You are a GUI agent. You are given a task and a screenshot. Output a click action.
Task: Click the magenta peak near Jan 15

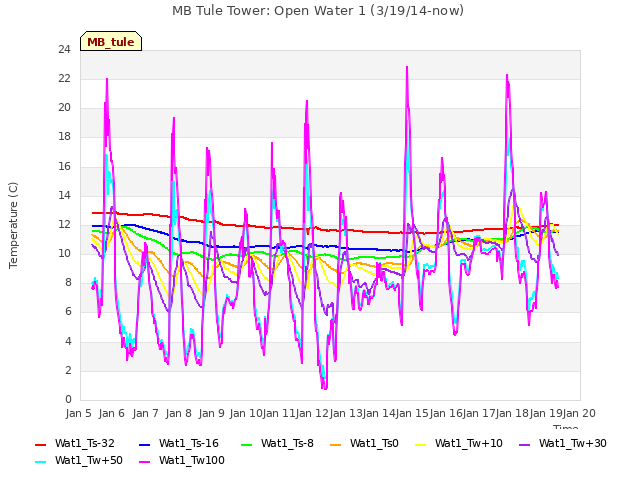[x=407, y=67]
